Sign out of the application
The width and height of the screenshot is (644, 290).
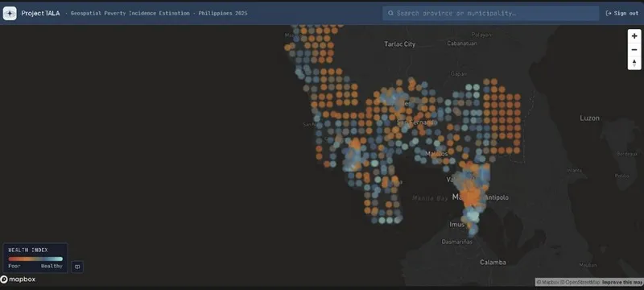click(621, 13)
